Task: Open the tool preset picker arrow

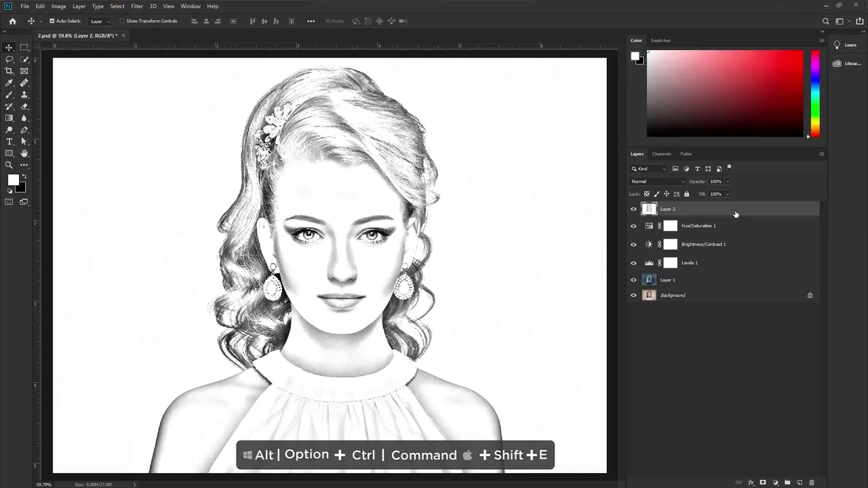Action: (x=41, y=21)
